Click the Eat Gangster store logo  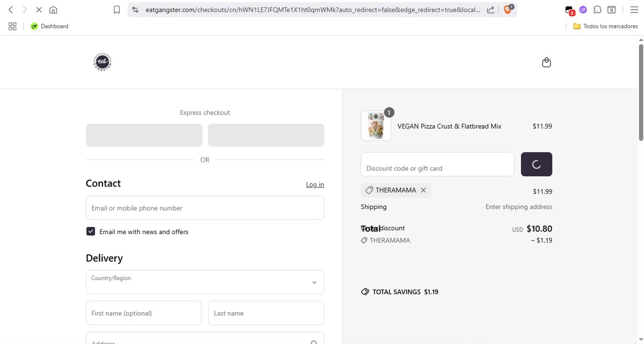(103, 62)
